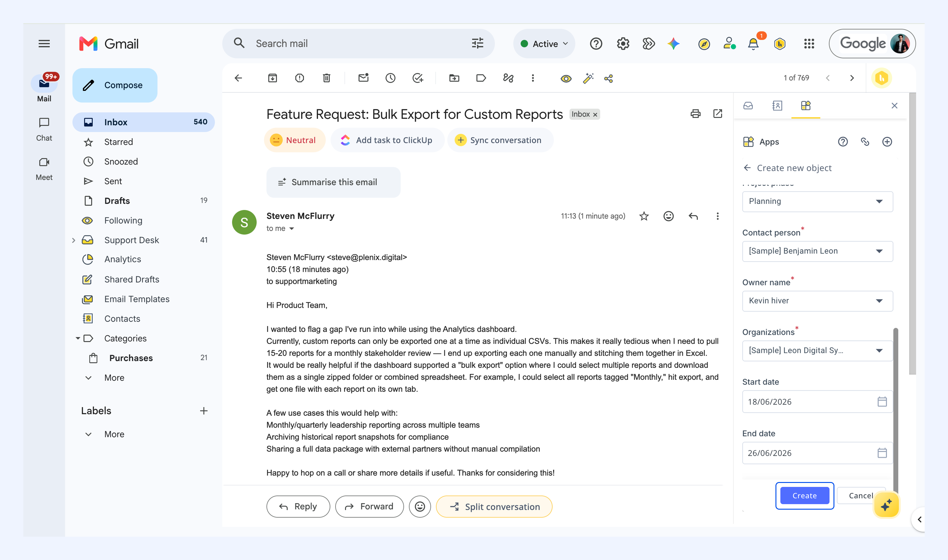The image size is (948, 560).
Task: Click Summarise this email
Action: coord(333,182)
